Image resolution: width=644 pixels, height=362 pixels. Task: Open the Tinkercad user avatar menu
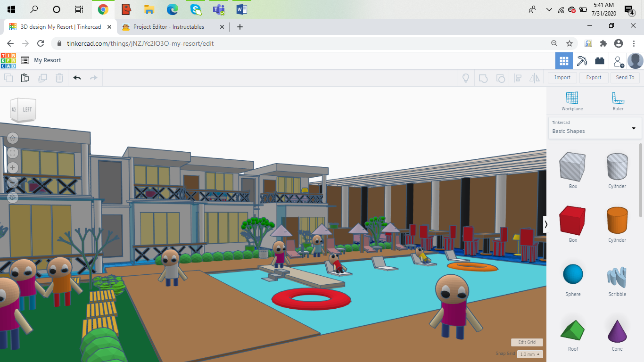636,61
